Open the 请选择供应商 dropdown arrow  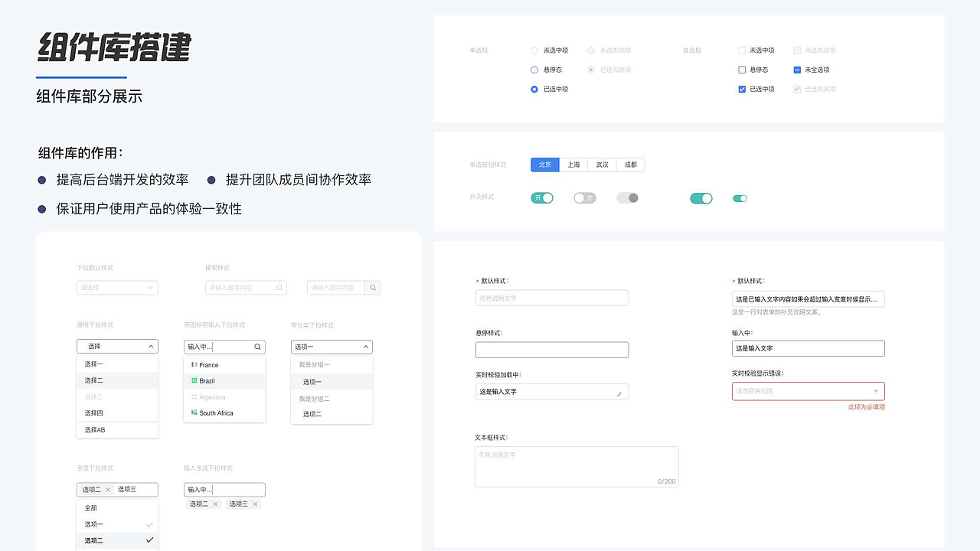pos(876,391)
